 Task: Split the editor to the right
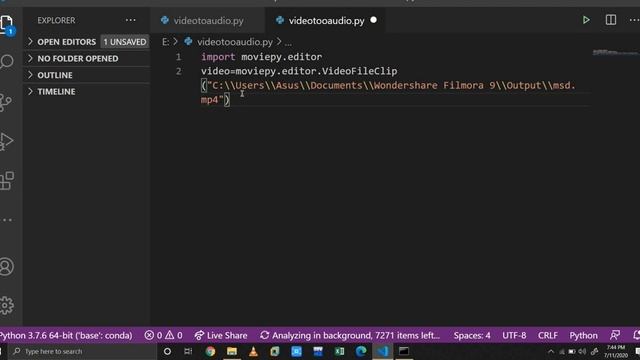[x=611, y=20]
